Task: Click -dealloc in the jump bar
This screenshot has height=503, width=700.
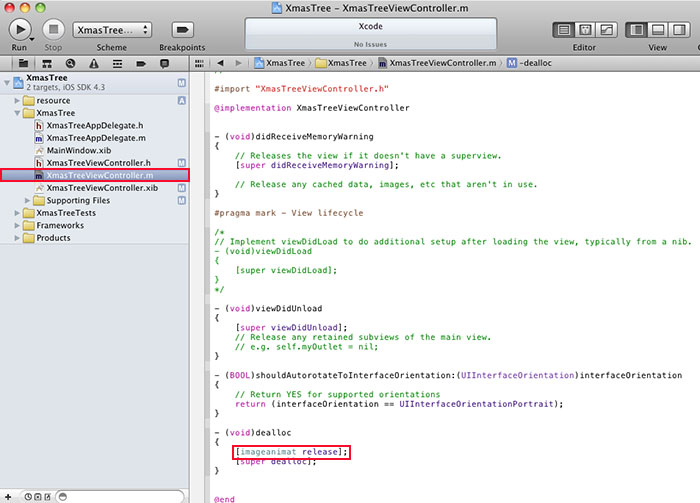Action: (x=529, y=63)
